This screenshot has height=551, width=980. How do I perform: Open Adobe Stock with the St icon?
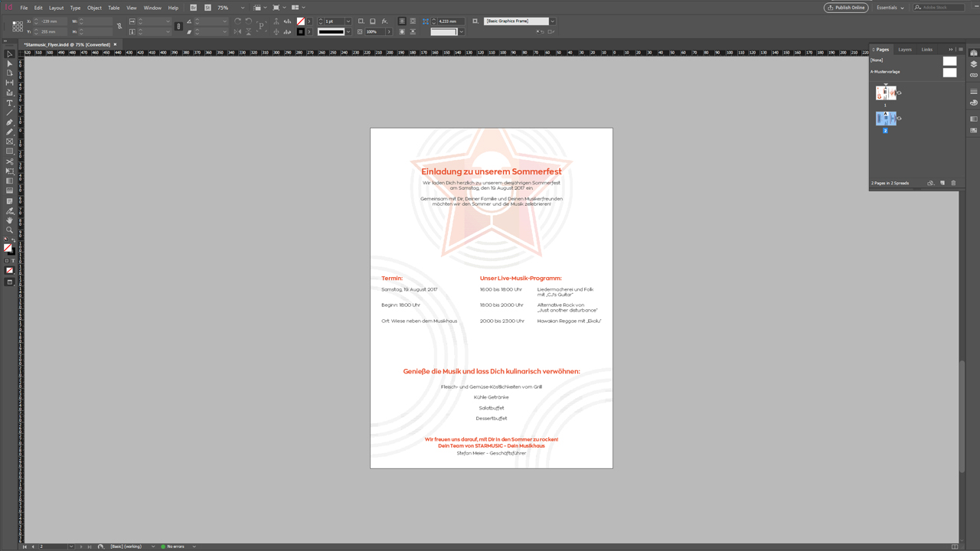[x=207, y=7]
